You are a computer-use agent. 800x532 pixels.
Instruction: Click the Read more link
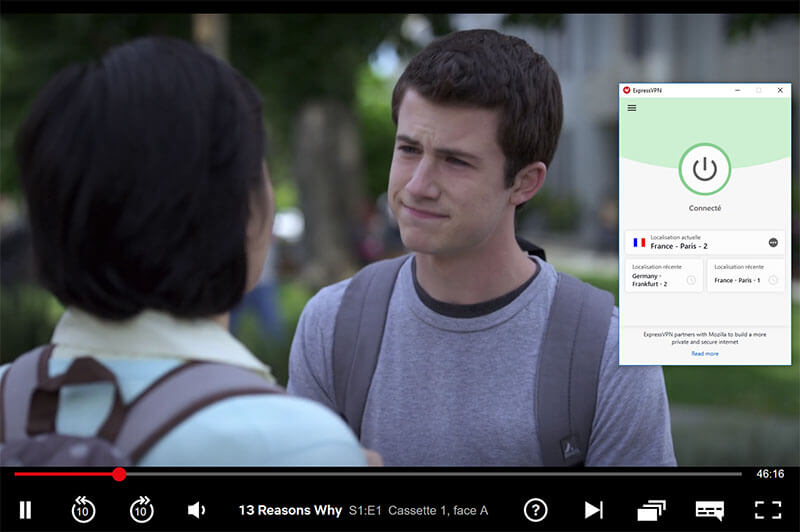[x=705, y=353]
